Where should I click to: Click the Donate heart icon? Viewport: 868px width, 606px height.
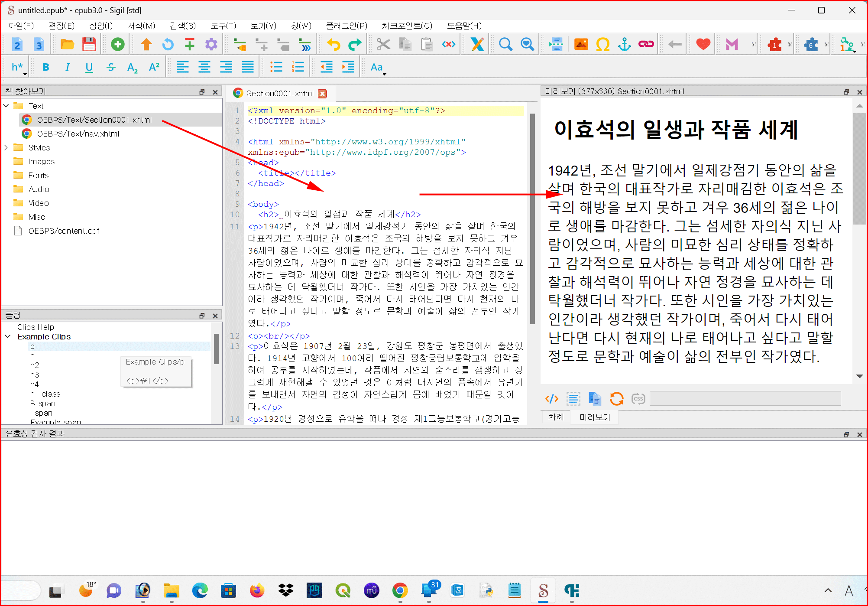pos(703,44)
